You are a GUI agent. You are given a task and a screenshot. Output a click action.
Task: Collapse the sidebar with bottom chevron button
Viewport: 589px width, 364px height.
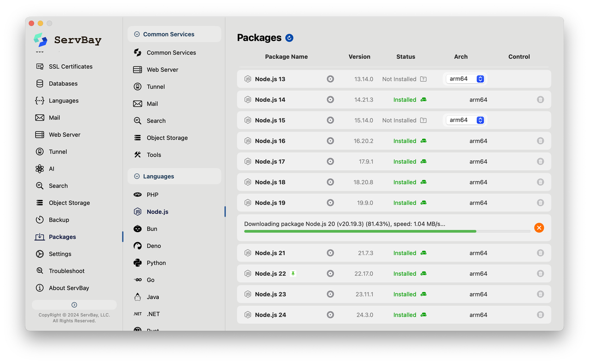click(x=74, y=305)
